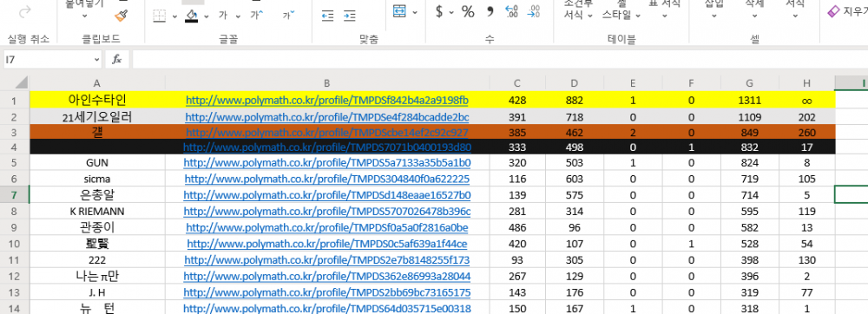The image size is (868, 314).
Task: Select column A header
Action: click(97, 83)
